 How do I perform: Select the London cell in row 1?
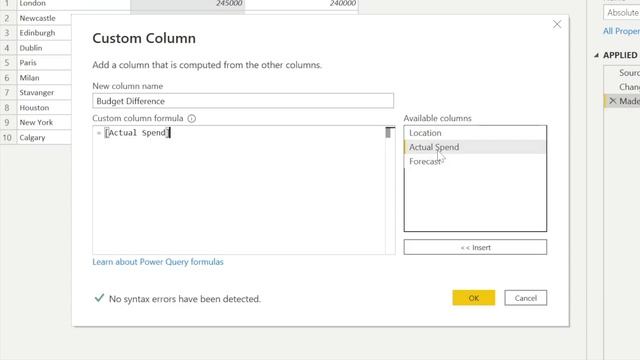point(73,3)
